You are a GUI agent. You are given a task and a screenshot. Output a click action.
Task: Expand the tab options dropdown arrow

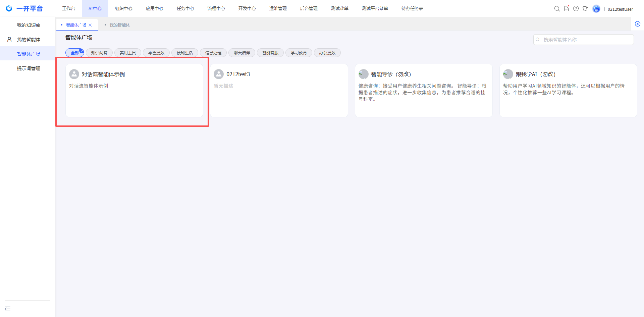(637, 24)
